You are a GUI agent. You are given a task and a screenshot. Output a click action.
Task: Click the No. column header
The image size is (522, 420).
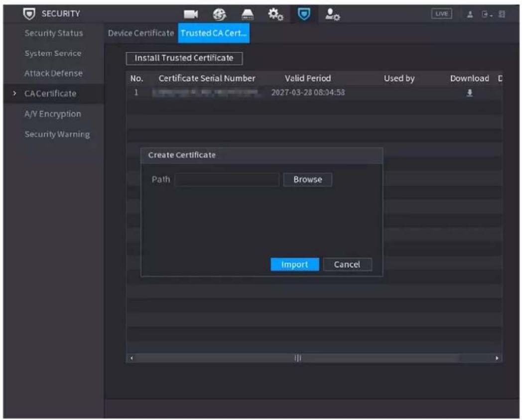coord(136,79)
